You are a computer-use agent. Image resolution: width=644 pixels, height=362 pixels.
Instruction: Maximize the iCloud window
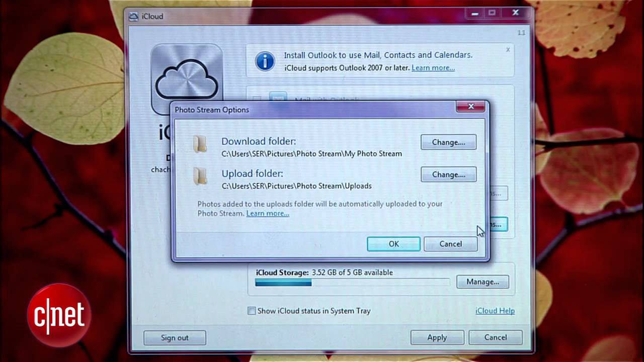tap(492, 14)
